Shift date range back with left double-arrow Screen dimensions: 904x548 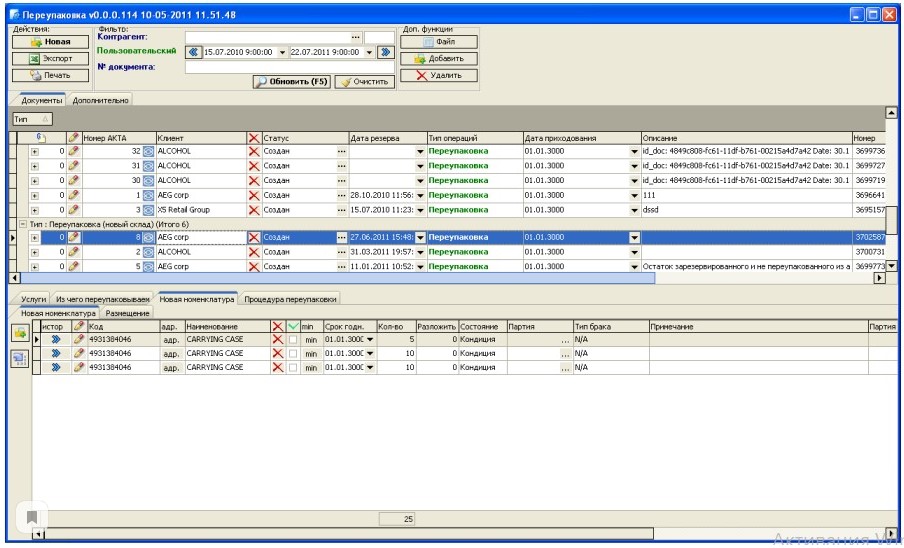point(195,52)
